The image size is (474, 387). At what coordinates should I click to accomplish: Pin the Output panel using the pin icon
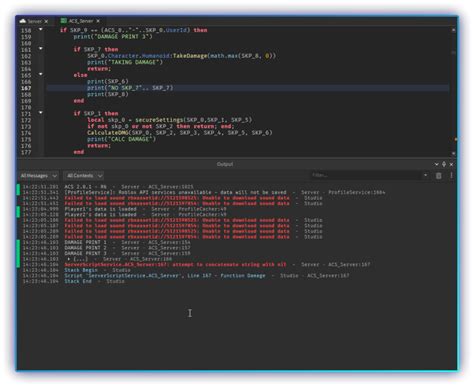pos(444,164)
